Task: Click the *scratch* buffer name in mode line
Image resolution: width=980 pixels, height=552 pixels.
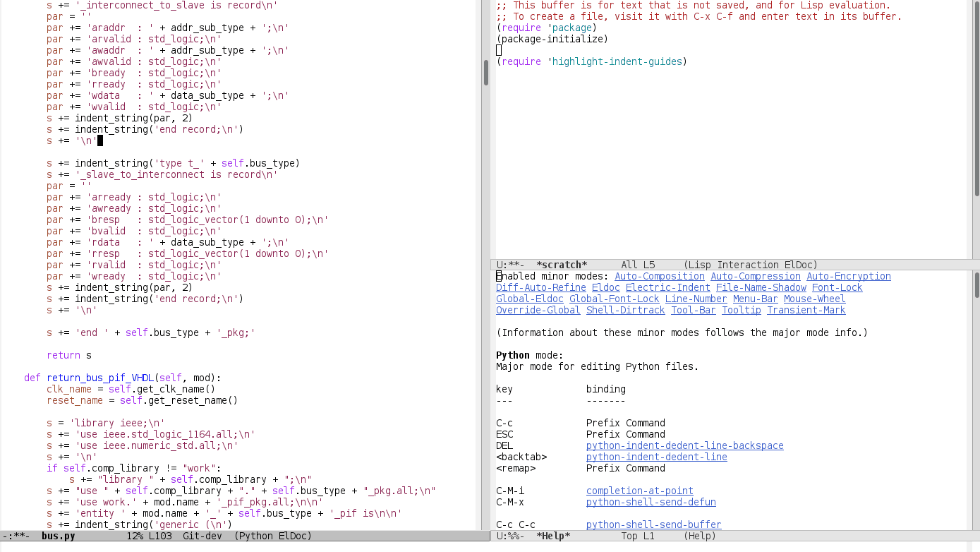Action: click(562, 265)
